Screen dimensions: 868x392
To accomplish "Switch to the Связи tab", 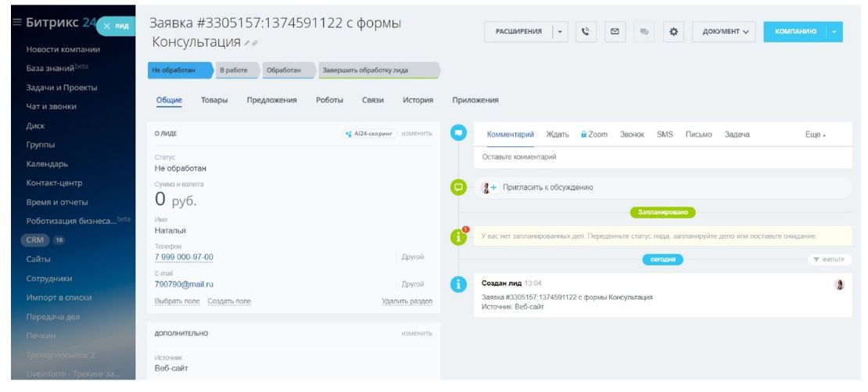I will click(x=372, y=100).
